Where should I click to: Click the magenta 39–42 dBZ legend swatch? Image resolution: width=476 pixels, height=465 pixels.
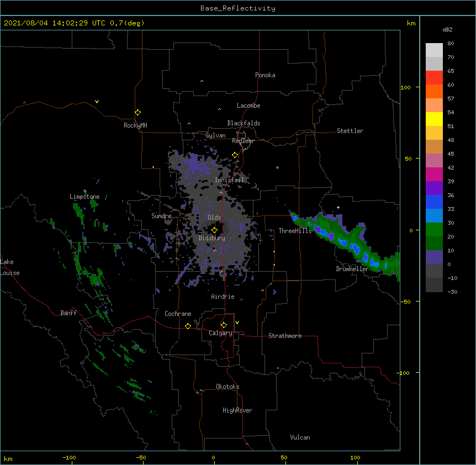click(434, 174)
